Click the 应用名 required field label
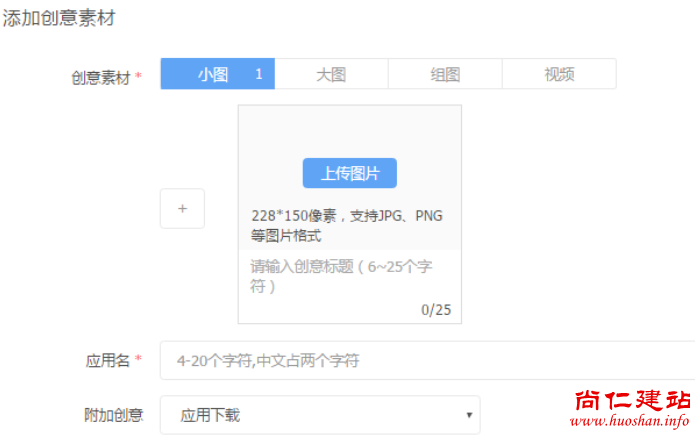This screenshot has width=695, height=440. [108, 360]
